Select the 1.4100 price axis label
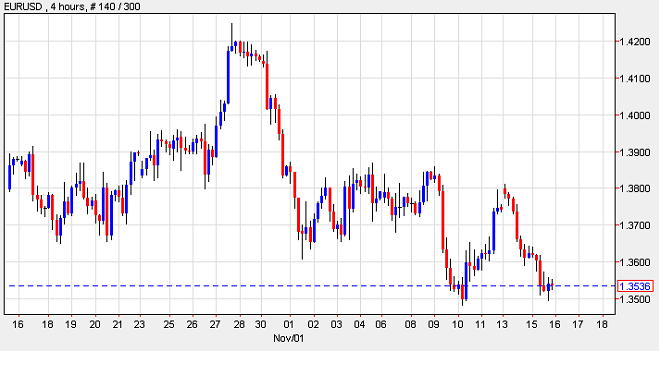The width and height of the screenshot is (659, 368). pos(635,79)
